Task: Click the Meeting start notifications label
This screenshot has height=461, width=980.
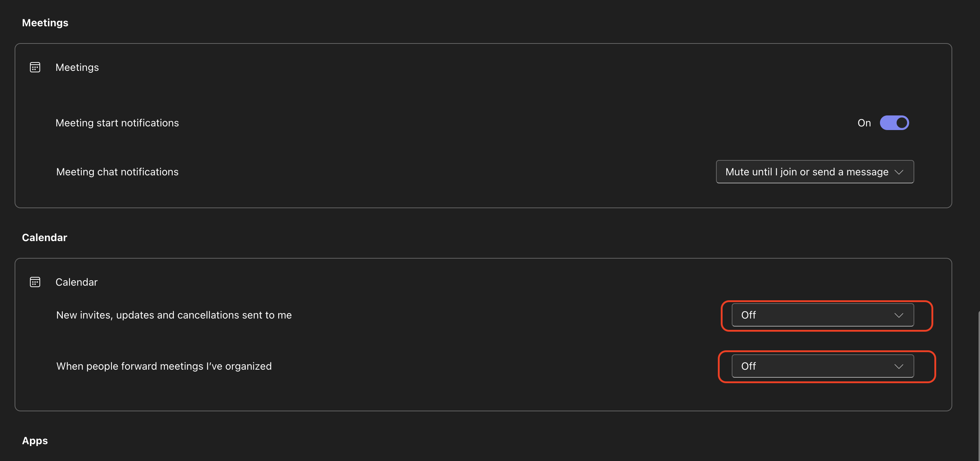Action: [117, 123]
